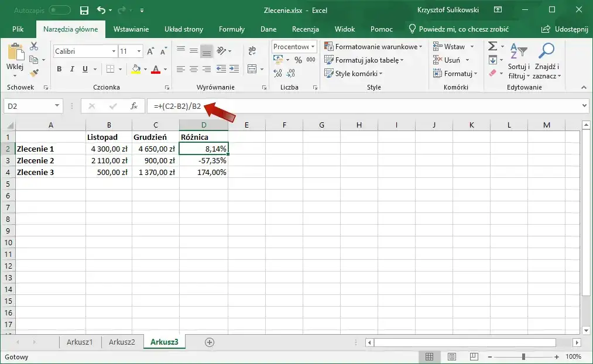Click the Cut scissors icon
This screenshot has width=593, height=364.
tap(34, 46)
